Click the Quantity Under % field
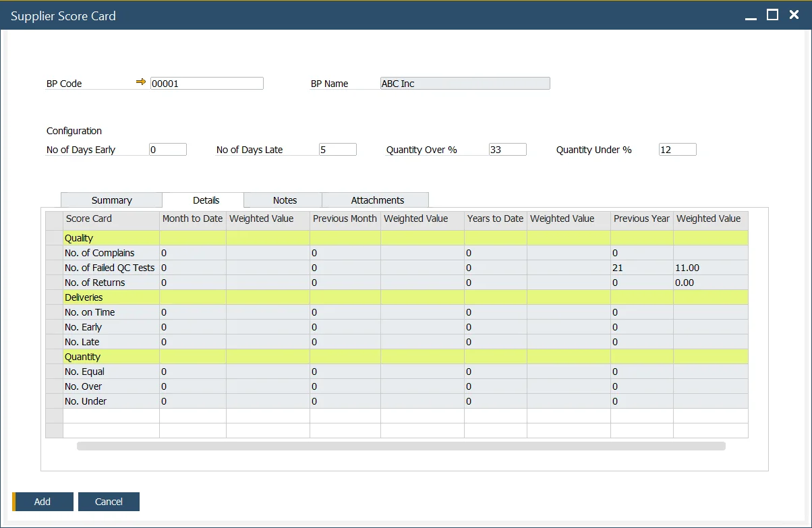This screenshot has height=528, width=812. pos(677,148)
